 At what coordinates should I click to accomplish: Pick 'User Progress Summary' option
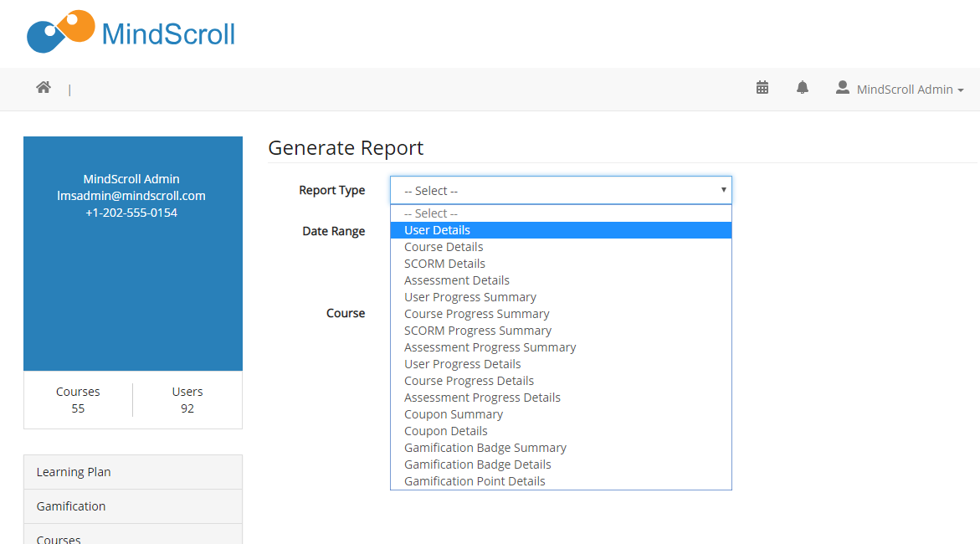pyautogui.click(x=561, y=297)
